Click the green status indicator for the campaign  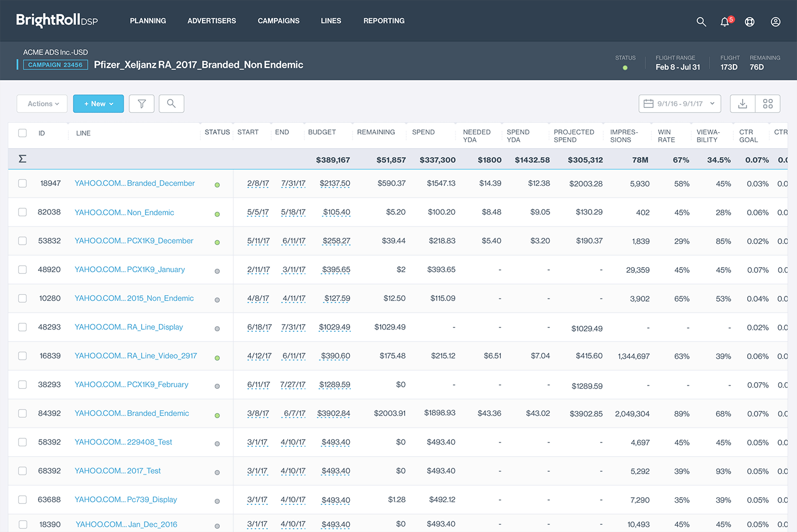(x=625, y=67)
